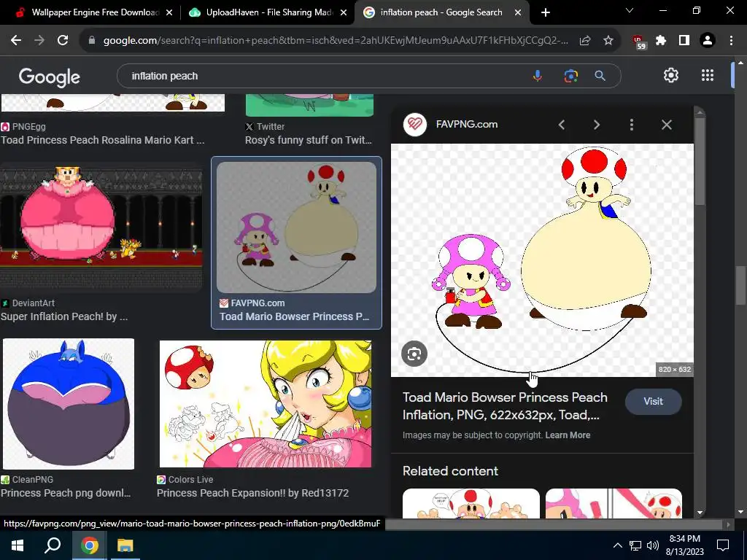
Task: Show hidden system tray icons chevron
Action: click(617, 545)
